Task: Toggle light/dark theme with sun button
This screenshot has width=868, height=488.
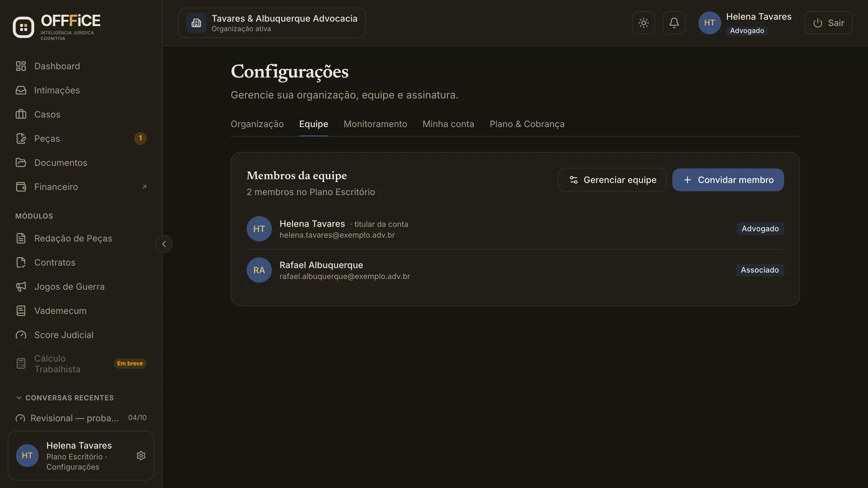Action: 643,23
